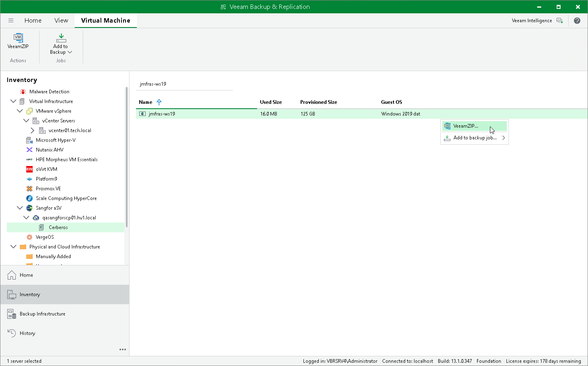Screen dimensions: 588x366
Task: Click the 16.0 MB used size cell
Action: coord(269,114)
